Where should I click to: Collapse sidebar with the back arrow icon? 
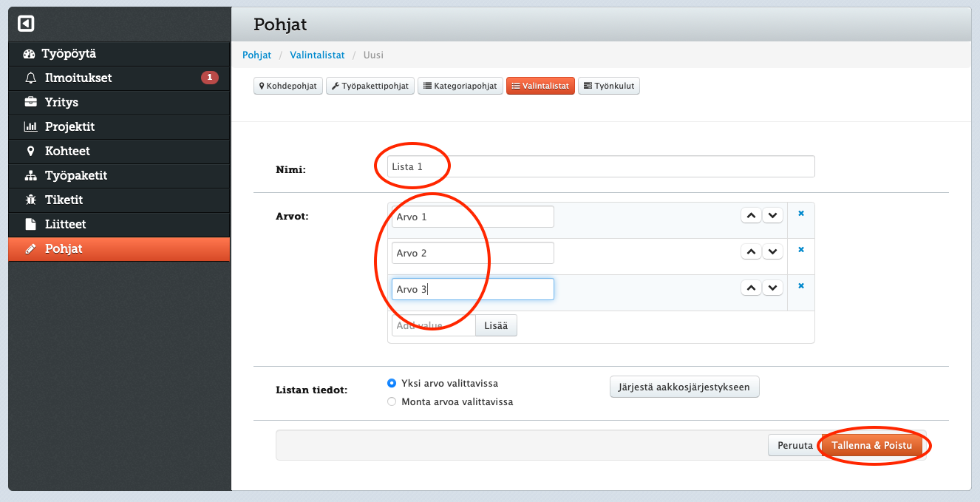tap(26, 24)
